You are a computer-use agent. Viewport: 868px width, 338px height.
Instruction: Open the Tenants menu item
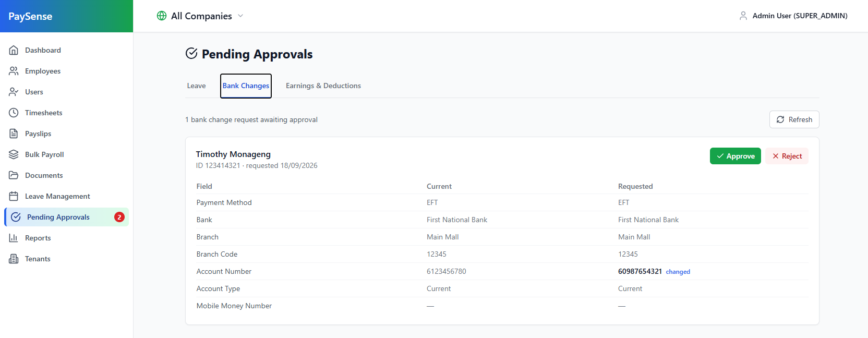click(x=66, y=259)
